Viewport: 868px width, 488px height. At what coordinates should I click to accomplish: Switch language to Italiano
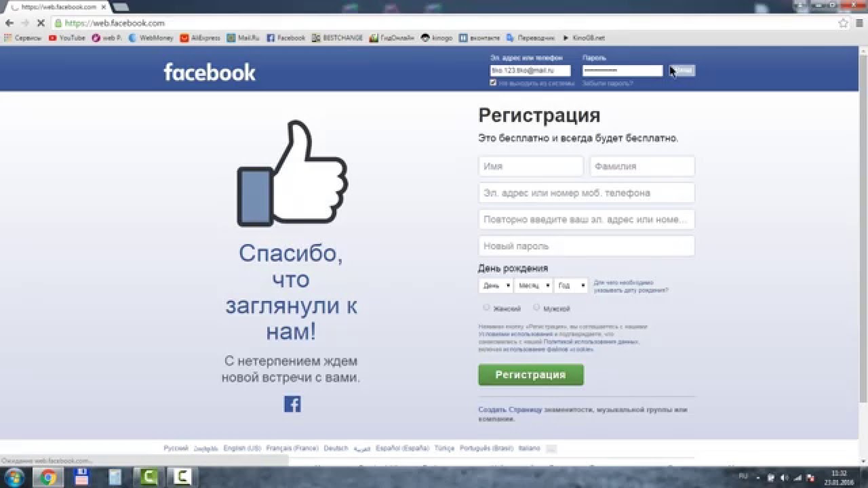(530, 449)
